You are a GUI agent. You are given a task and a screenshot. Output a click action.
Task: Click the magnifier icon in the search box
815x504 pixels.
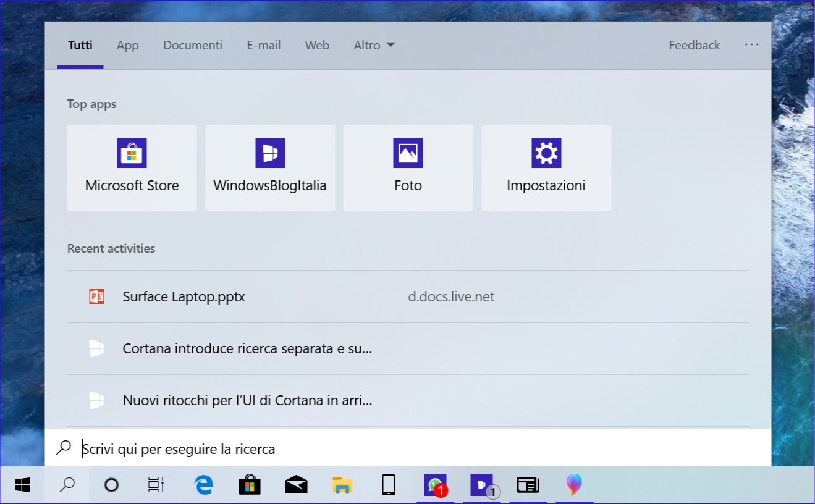click(x=64, y=448)
